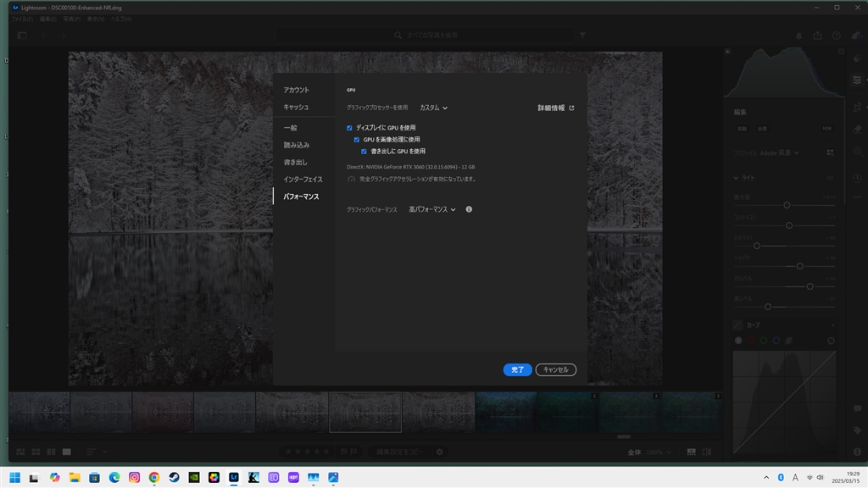Toggle the reject flag in the bottom bar
The width and height of the screenshot is (868, 488).
click(353, 452)
